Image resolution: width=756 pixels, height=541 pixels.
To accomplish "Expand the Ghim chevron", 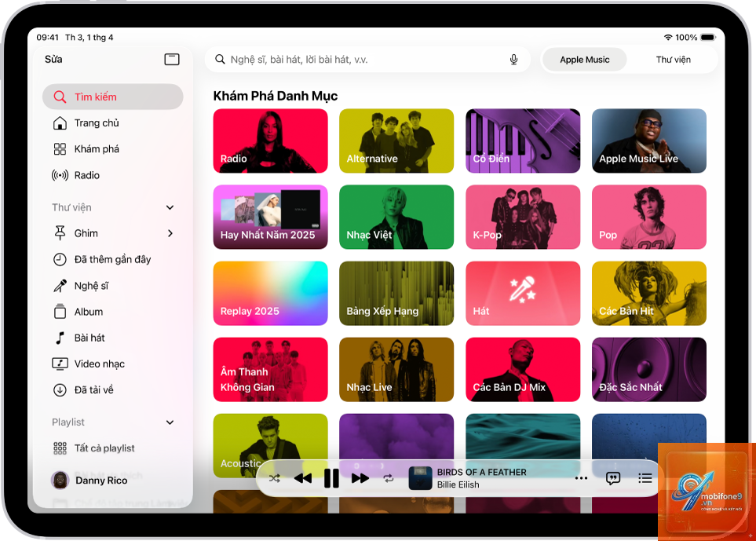I will [170, 233].
